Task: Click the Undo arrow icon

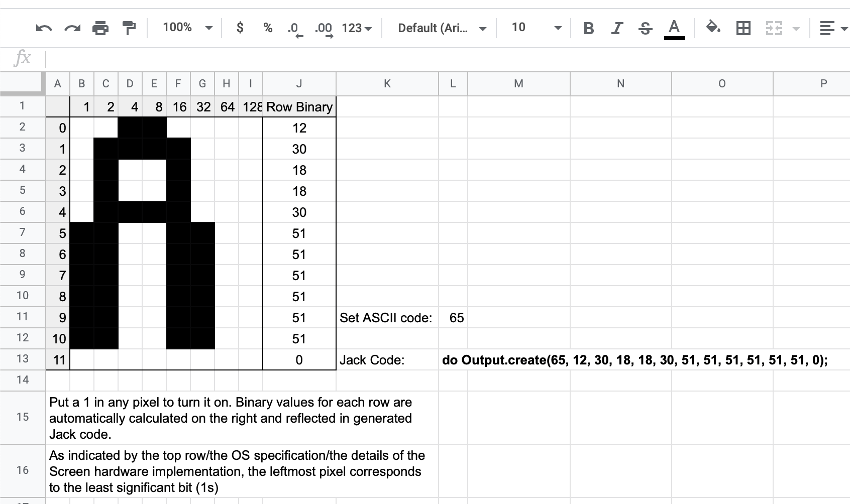Action: tap(44, 28)
